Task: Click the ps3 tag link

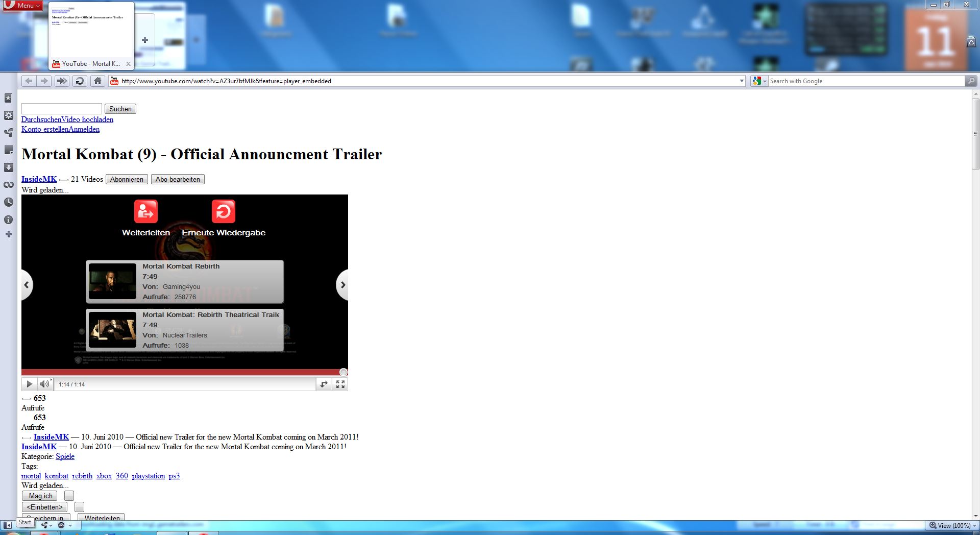Action: [174, 476]
